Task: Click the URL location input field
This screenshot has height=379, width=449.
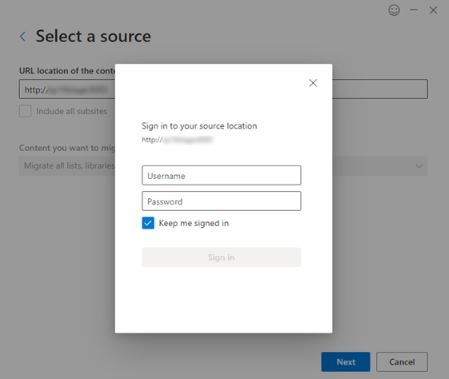Action: (x=223, y=89)
